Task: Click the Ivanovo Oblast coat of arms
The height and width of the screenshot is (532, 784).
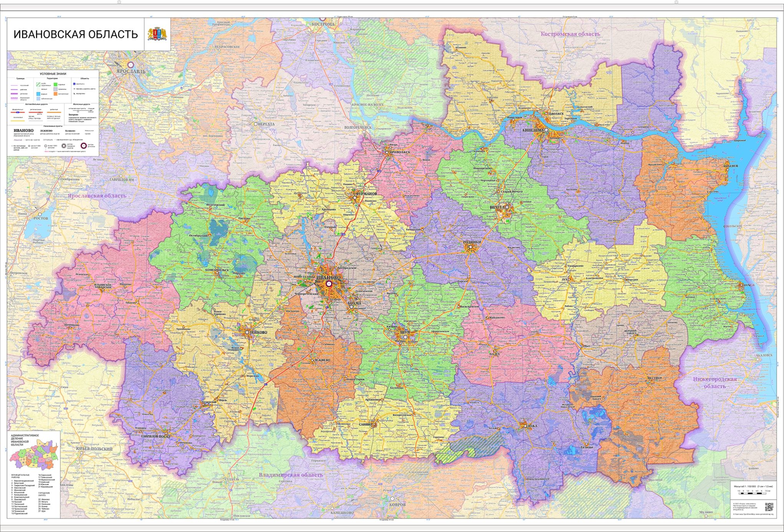Action: point(157,34)
